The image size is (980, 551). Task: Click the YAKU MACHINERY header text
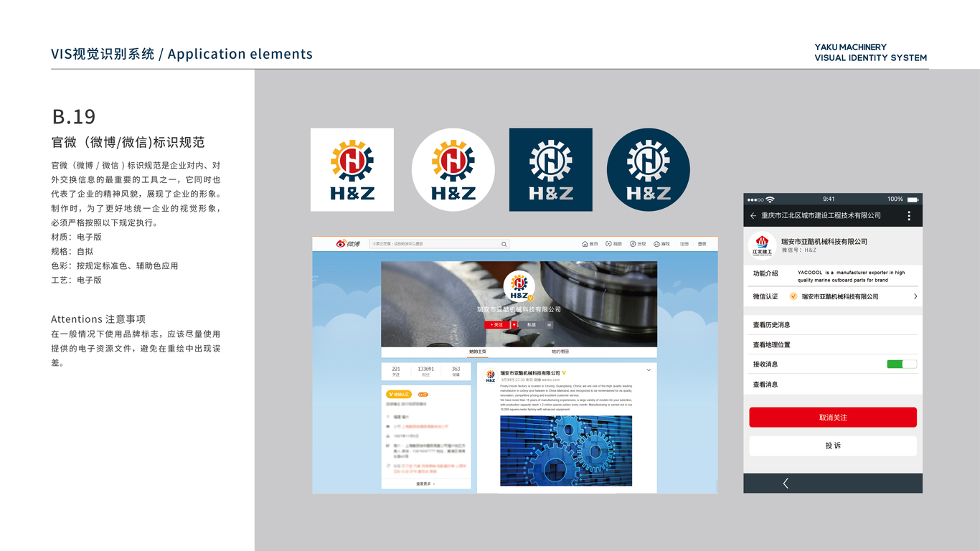click(x=851, y=47)
